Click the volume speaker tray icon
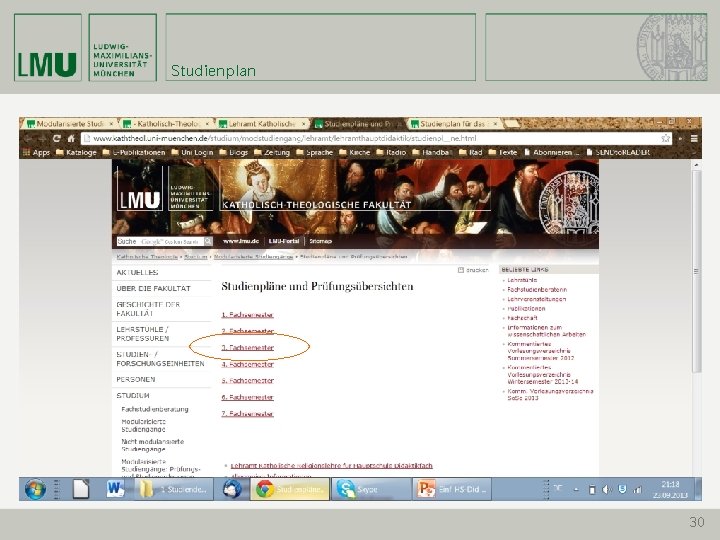Screen dimensions: 720x540 607,490
